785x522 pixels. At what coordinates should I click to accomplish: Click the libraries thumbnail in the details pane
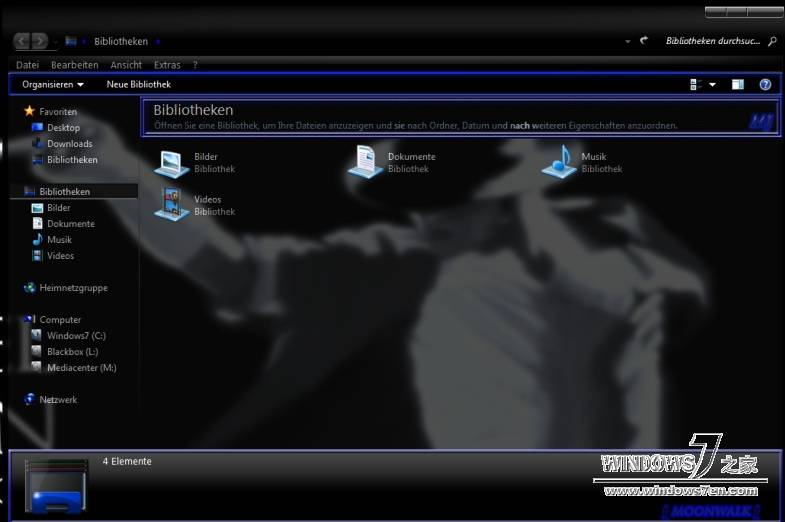(x=56, y=487)
